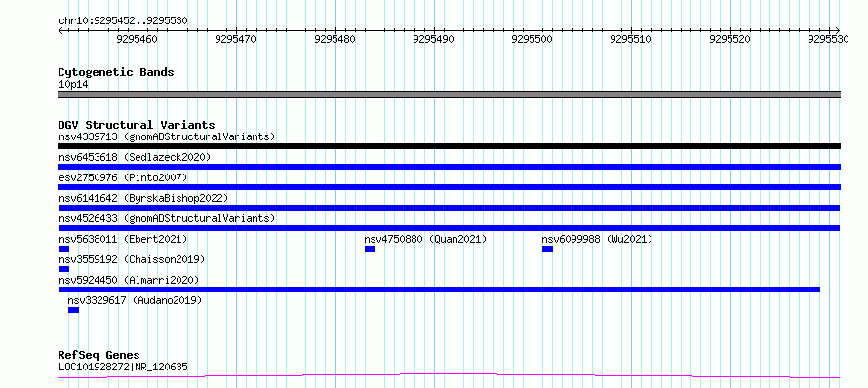
Task: Click the blue bar under nsv4526433
Action: click(449, 228)
